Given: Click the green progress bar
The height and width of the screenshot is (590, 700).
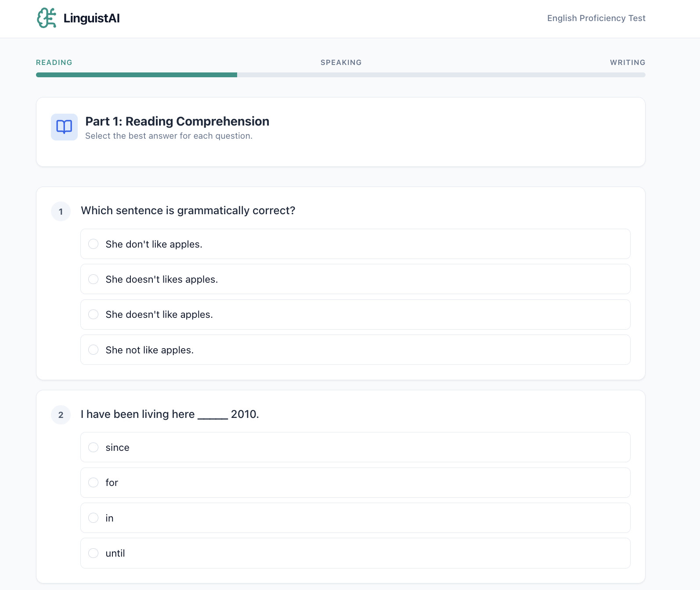Looking at the screenshot, I should point(136,75).
